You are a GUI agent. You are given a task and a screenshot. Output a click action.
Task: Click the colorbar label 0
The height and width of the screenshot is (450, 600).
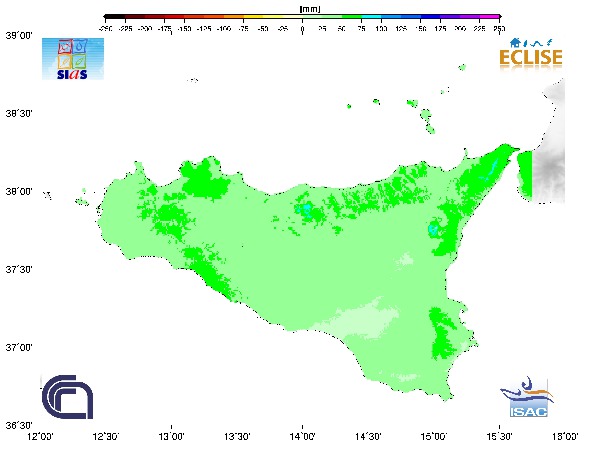click(x=302, y=29)
